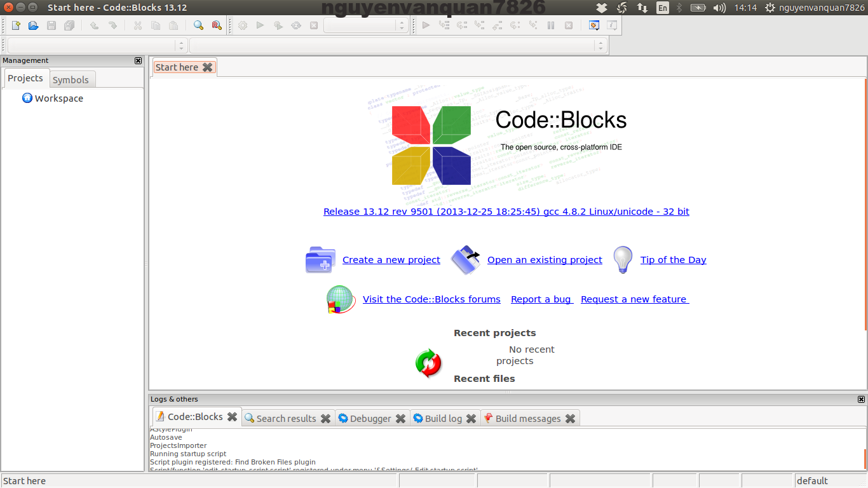
Task: Click the Build gear icon
Action: tap(242, 25)
